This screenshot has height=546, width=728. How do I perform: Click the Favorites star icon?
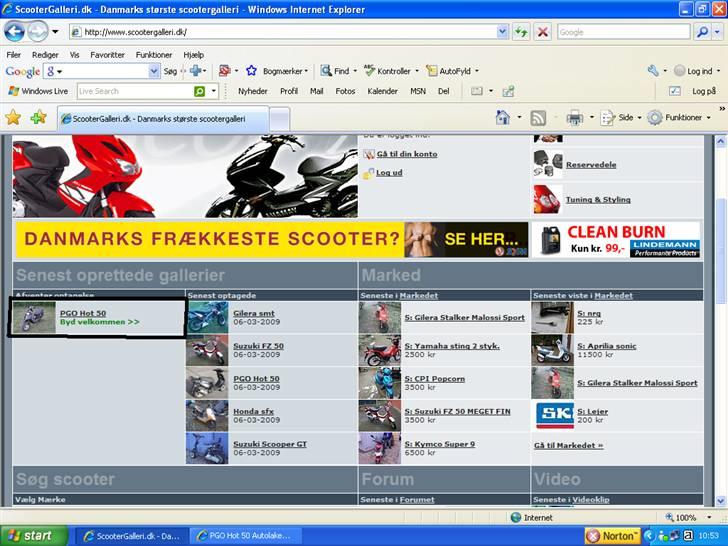(x=13, y=117)
